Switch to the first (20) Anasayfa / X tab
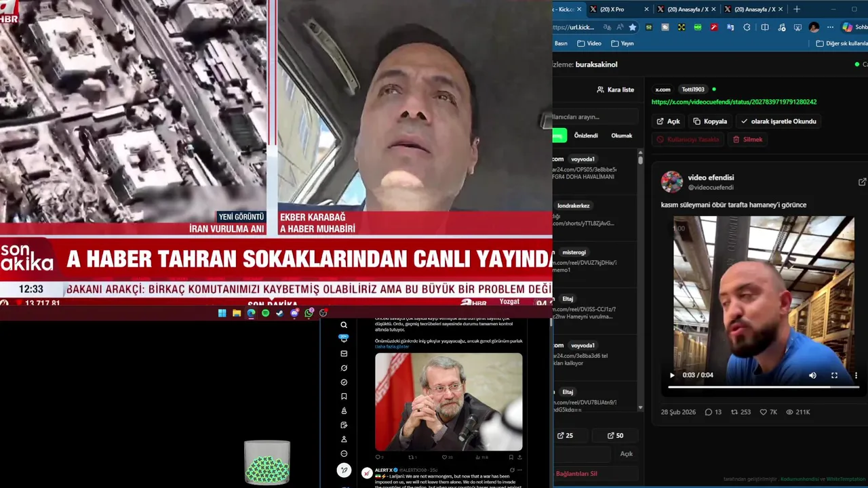The height and width of the screenshot is (488, 868). [687, 9]
